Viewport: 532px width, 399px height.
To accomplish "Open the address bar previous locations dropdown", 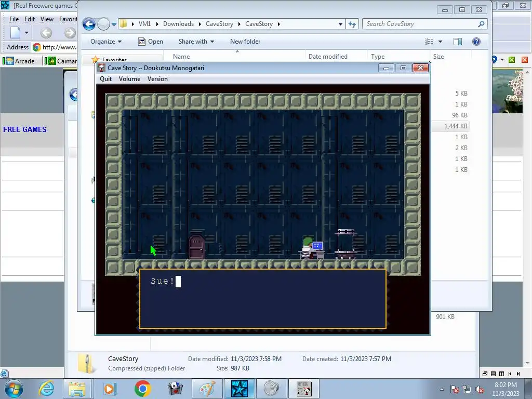I will (x=340, y=24).
